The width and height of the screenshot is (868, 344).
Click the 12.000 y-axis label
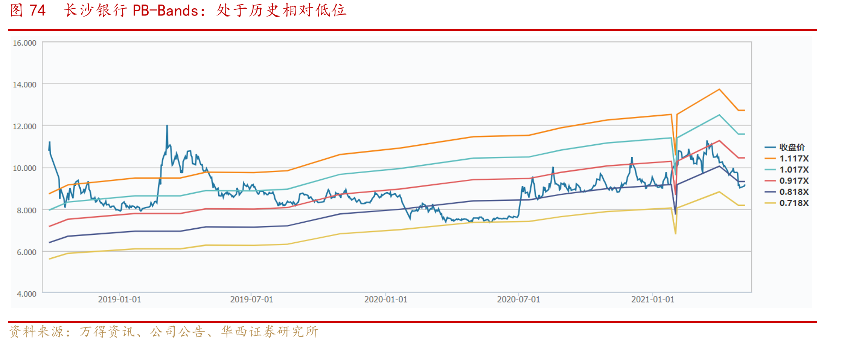click(x=24, y=127)
